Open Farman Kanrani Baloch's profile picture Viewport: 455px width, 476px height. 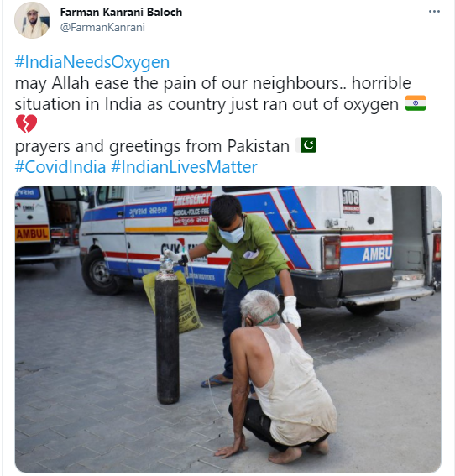tap(32, 20)
